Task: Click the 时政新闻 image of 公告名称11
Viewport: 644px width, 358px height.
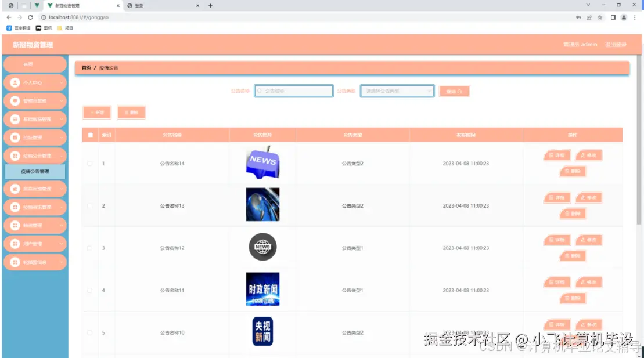Action: tap(263, 289)
